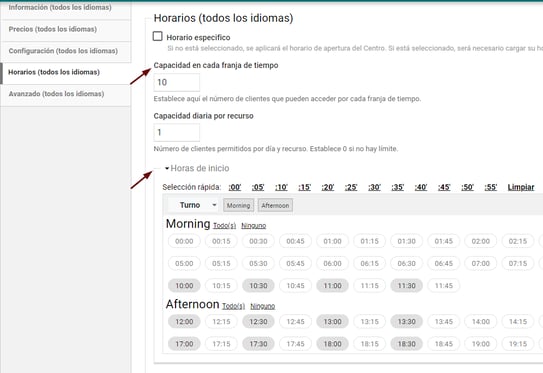Deselect the 13:30 time slot
The width and height of the screenshot is (543, 373).
(407, 322)
